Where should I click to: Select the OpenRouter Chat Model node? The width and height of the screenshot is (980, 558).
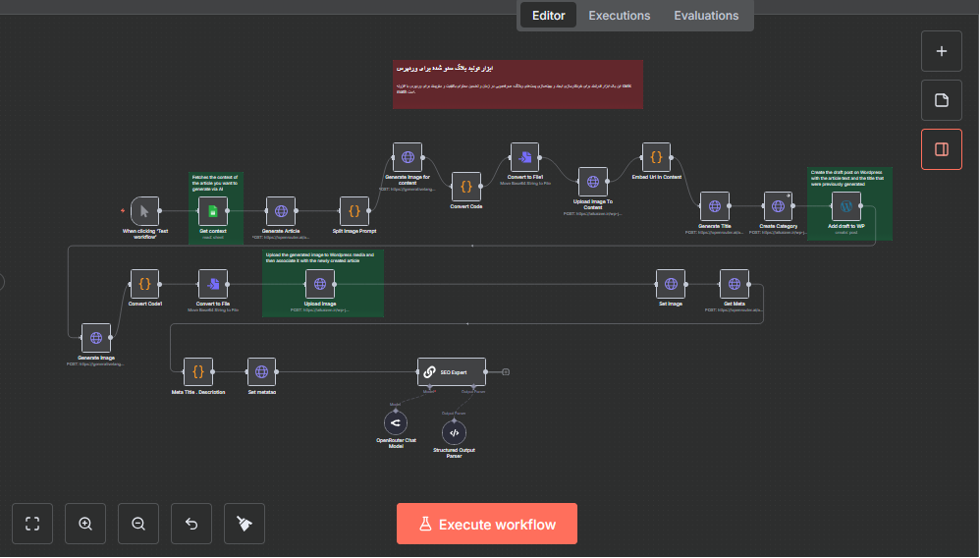pyautogui.click(x=396, y=422)
